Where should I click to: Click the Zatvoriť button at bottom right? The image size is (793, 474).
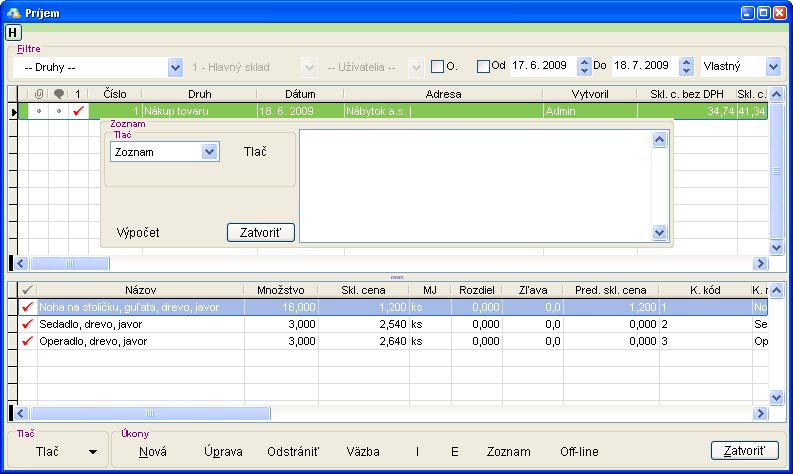pos(744,451)
